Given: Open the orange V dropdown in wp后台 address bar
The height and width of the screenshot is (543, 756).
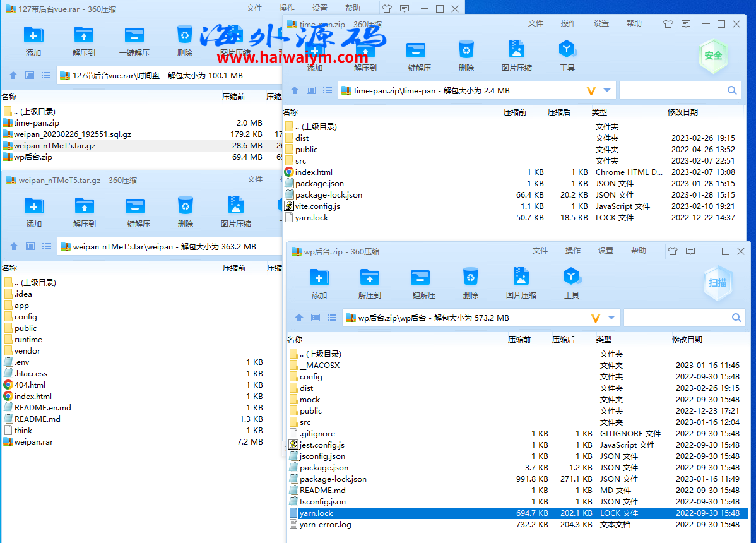Looking at the screenshot, I should pyautogui.click(x=595, y=318).
